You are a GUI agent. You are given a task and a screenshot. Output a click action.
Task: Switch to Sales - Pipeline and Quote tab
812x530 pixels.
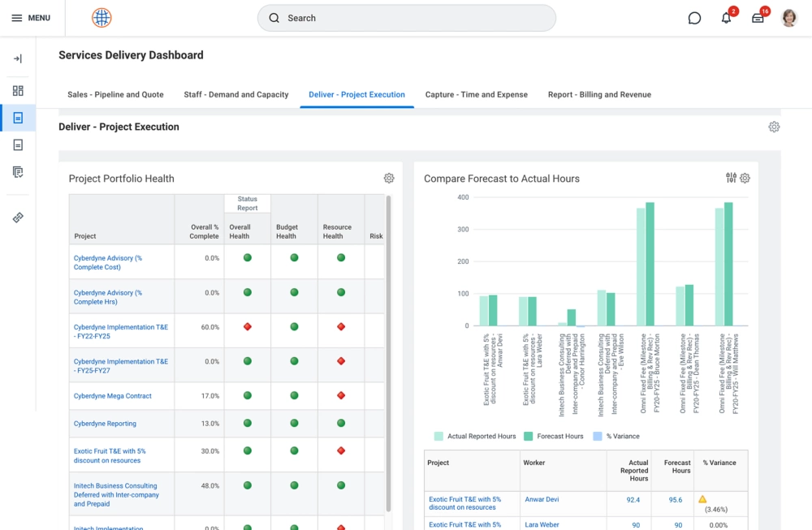pyautogui.click(x=115, y=95)
